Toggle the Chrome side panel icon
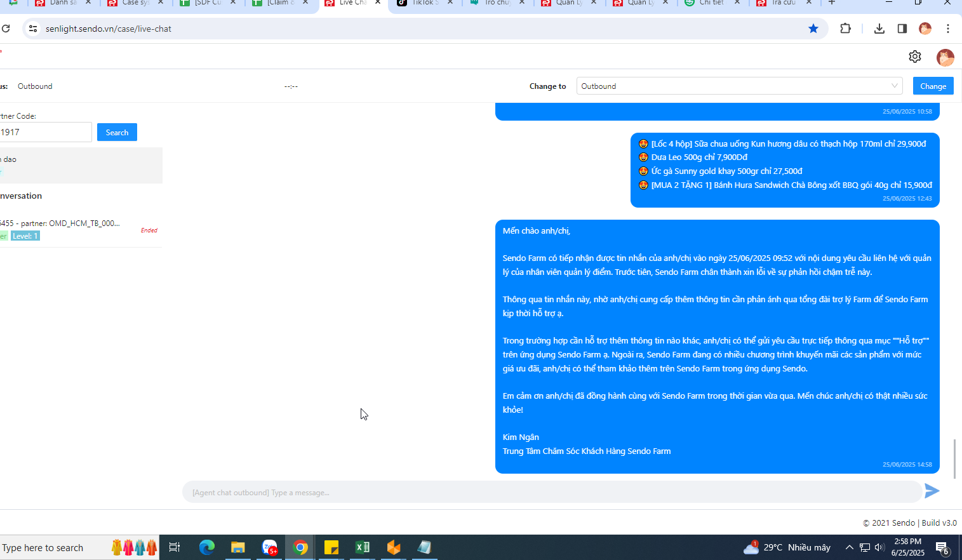Viewport: 962px width, 560px height. (x=902, y=29)
